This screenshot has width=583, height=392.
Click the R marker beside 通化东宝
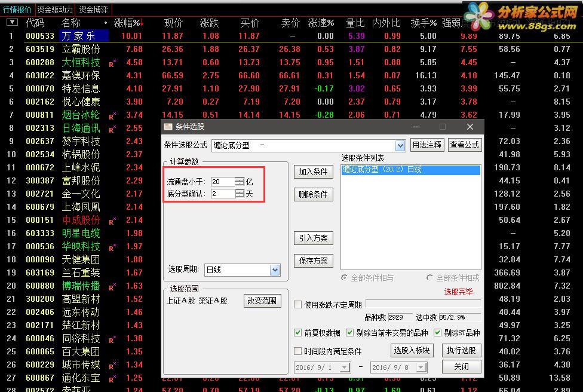pyautogui.click(x=112, y=379)
